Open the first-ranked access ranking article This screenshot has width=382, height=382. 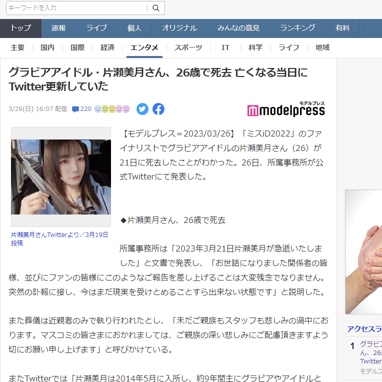pyautogui.click(x=371, y=353)
